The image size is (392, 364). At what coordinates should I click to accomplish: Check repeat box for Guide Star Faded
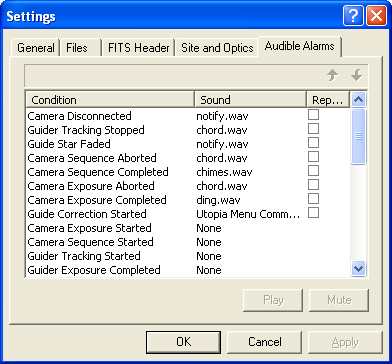tap(313, 143)
